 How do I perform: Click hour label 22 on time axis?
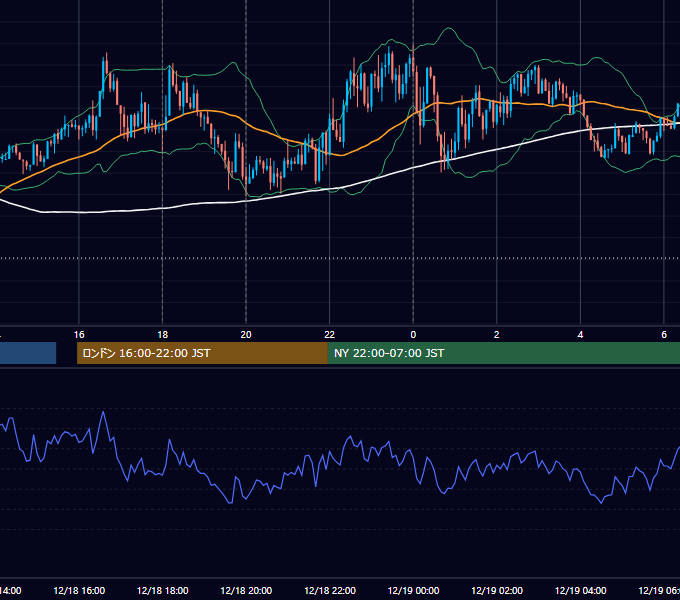pyautogui.click(x=330, y=335)
